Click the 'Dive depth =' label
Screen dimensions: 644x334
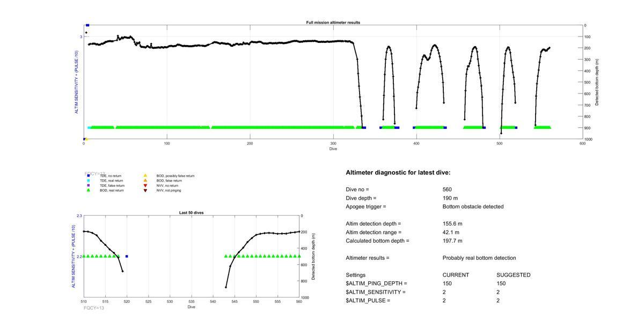361,198
